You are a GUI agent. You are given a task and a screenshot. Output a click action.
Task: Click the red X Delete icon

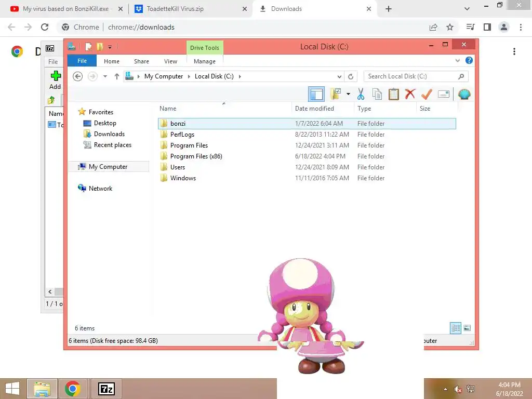410,94
